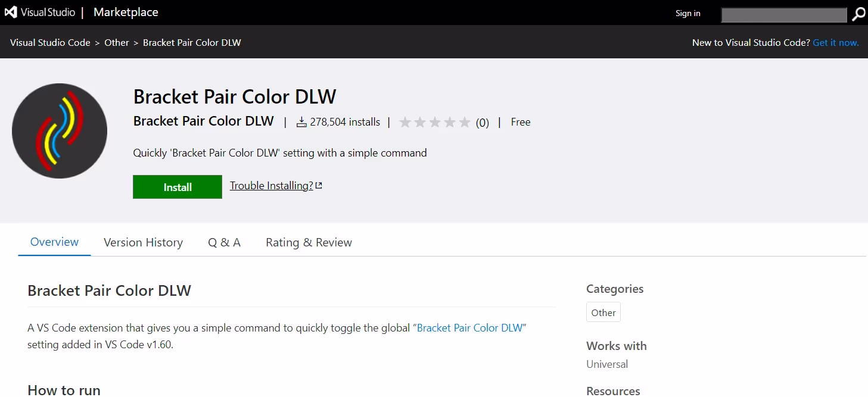This screenshot has width=868, height=397.
Task: Open the Other breadcrumb category
Action: point(117,42)
